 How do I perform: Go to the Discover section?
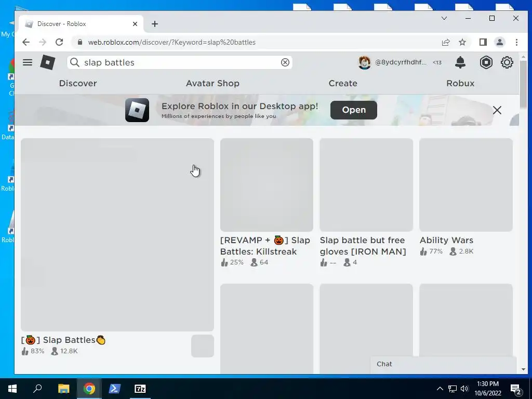pos(78,83)
